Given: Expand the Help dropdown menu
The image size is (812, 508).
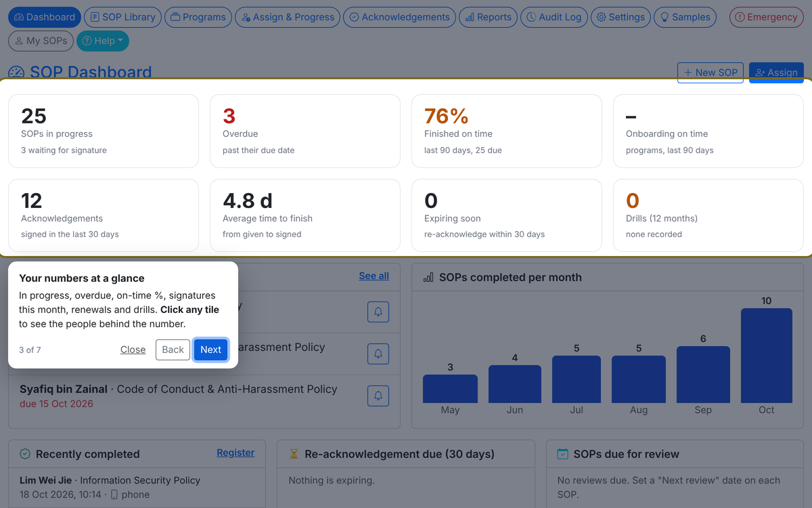Looking at the screenshot, I should click(103, 41).
